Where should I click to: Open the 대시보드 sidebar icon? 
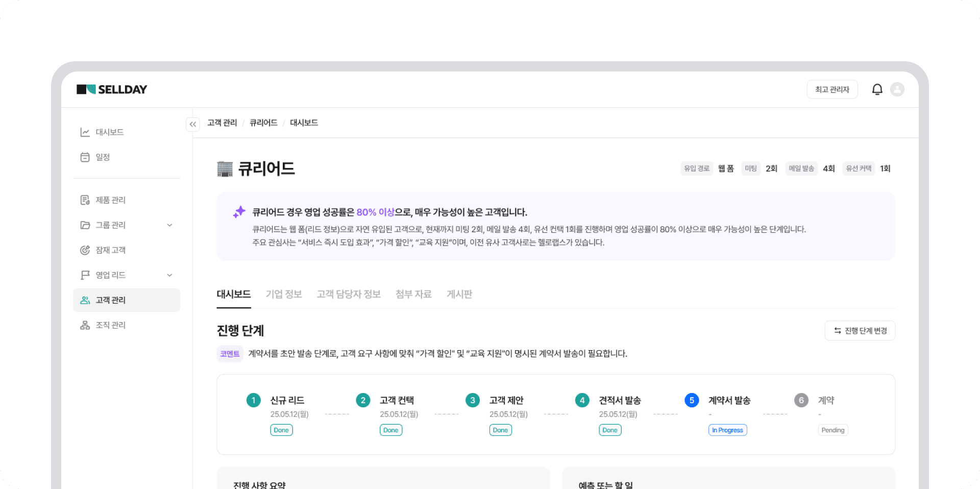[x=85, y=132]
